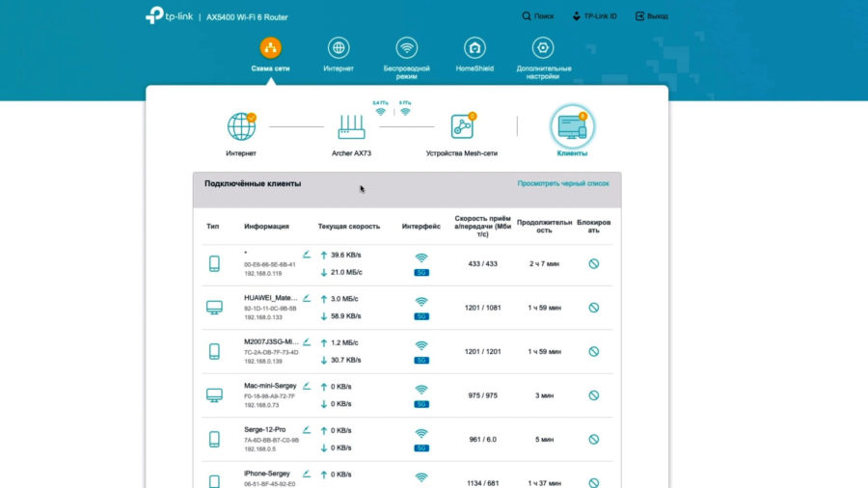Select the Клиенты clients icon
The width and height of the screenshot is (868, 488).
(572, 126)
